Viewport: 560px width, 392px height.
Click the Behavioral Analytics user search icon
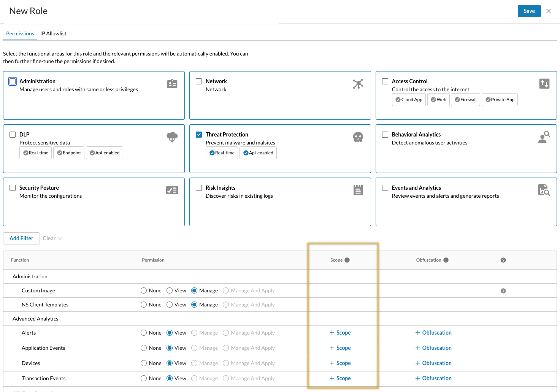click(x=544, y=137)
